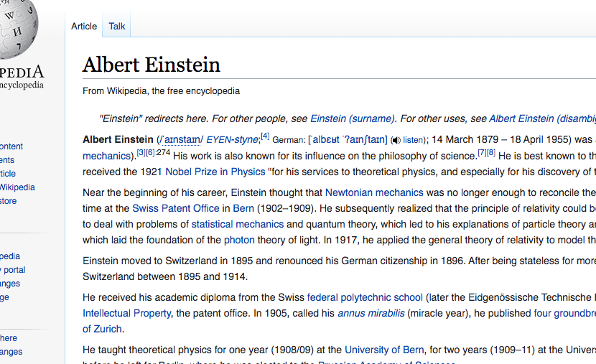The height and width of the screenshot is (364, 596).
Task: Click the Bern link
Action: click(243, 208)
